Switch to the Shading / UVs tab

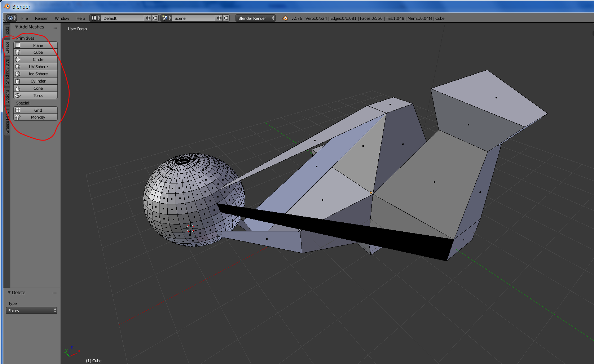[x=7, y=72]
